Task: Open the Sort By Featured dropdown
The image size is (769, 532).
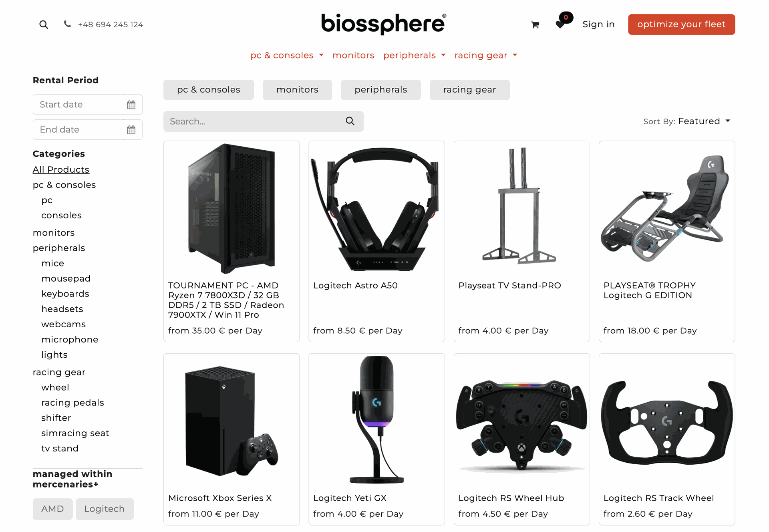Action: (x=687, y=121)
